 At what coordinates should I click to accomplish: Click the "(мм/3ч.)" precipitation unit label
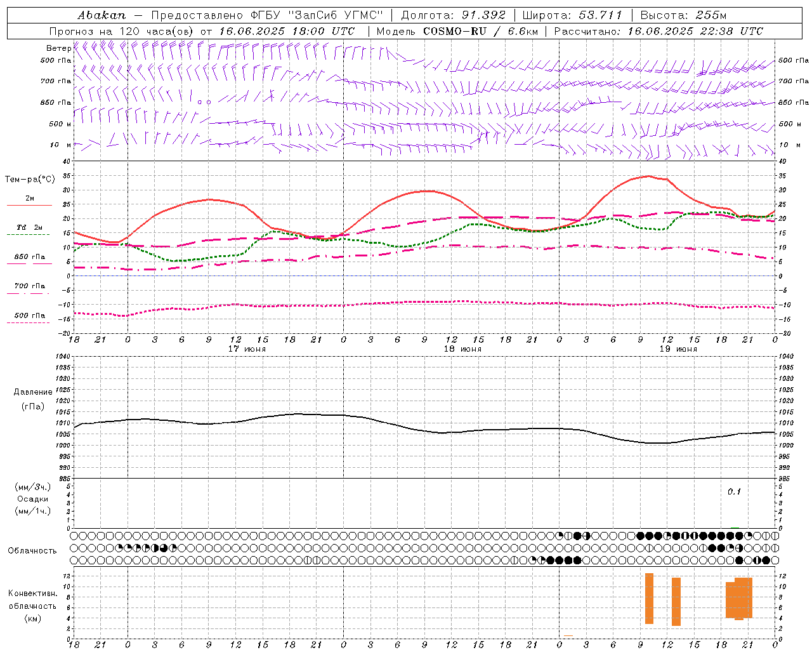33,487
